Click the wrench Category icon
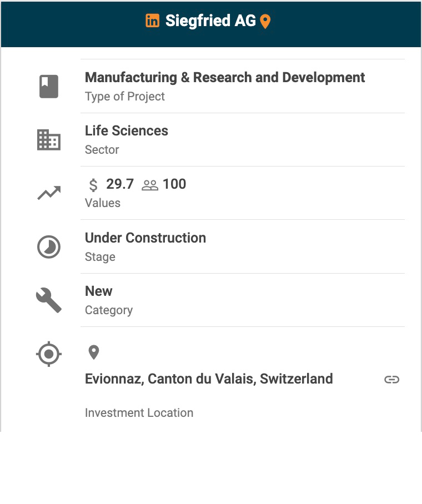Viewport: 422px width, 504px height. click(x=49, y=300)
